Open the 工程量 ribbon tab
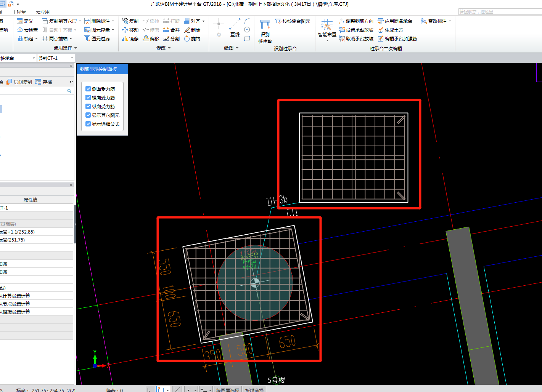542x392 pixels. 19,12
